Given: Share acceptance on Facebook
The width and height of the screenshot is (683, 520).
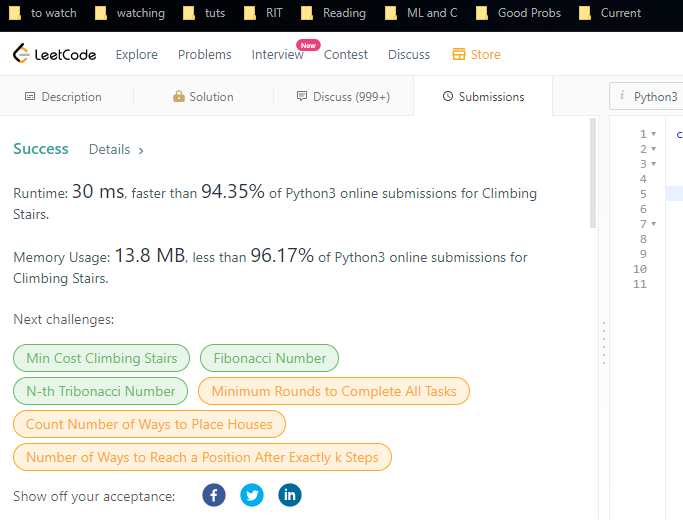Looking at the screenshot, I should 214,495.
